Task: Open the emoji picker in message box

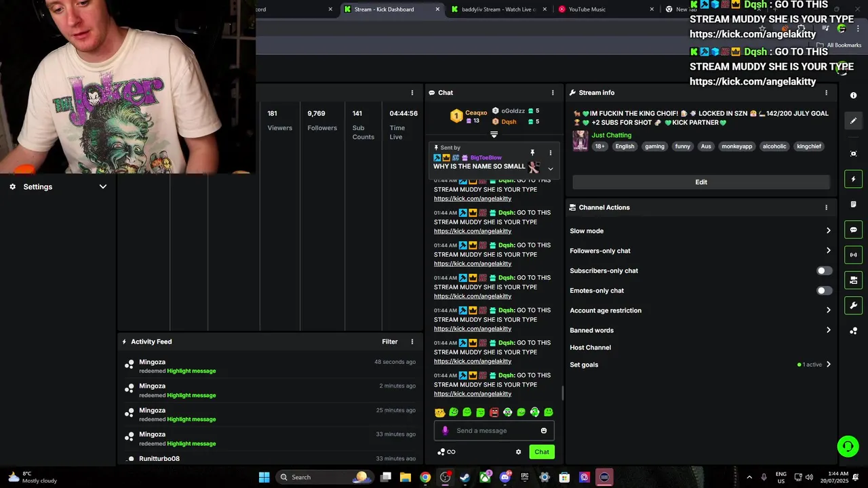Action: pyautogui.click(x=544, y=430)
